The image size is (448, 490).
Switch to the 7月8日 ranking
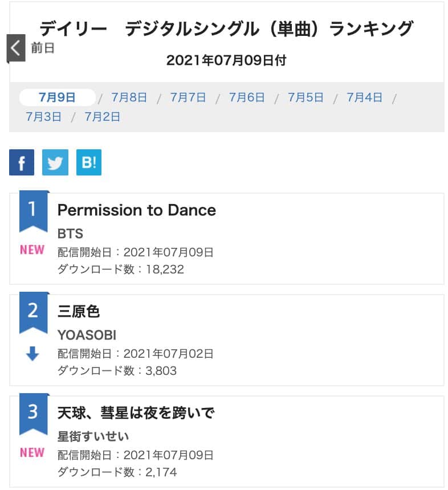(129, 97)
